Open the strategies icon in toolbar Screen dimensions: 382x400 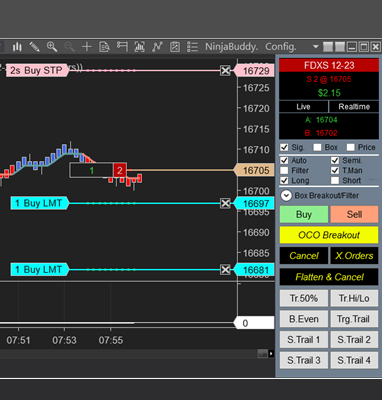(x=175, y=47)
